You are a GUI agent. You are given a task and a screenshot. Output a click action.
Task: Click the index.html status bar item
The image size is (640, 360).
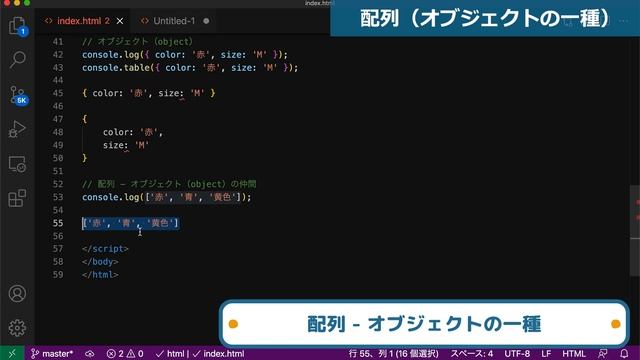point(218,353)
